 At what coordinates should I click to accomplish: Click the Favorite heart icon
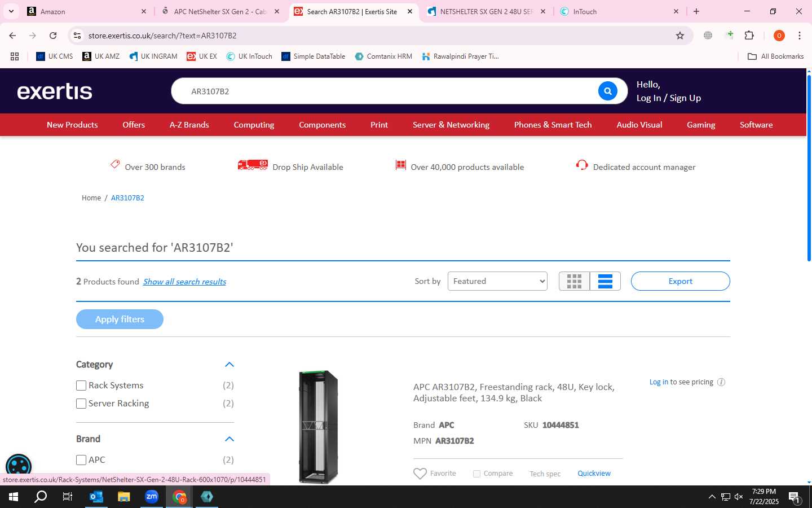point(420,474)
